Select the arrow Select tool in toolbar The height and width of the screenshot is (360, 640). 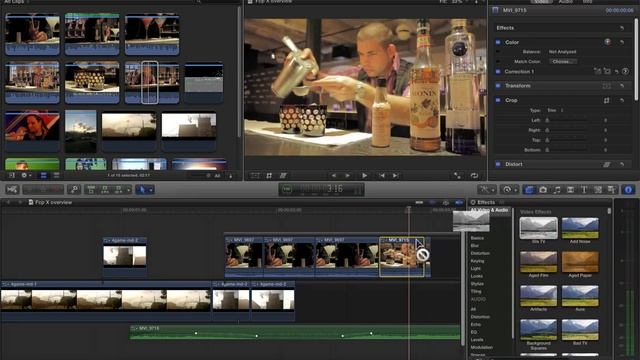click(142, 189)
